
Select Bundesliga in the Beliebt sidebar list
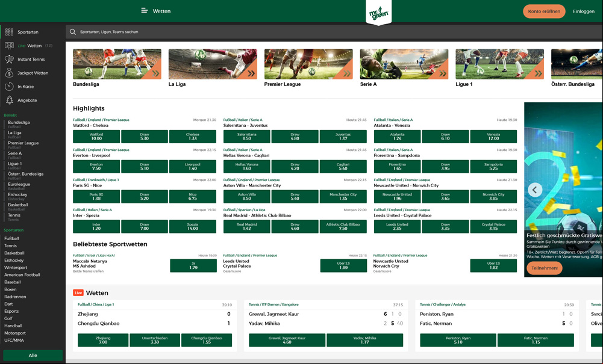pos(19,123)
